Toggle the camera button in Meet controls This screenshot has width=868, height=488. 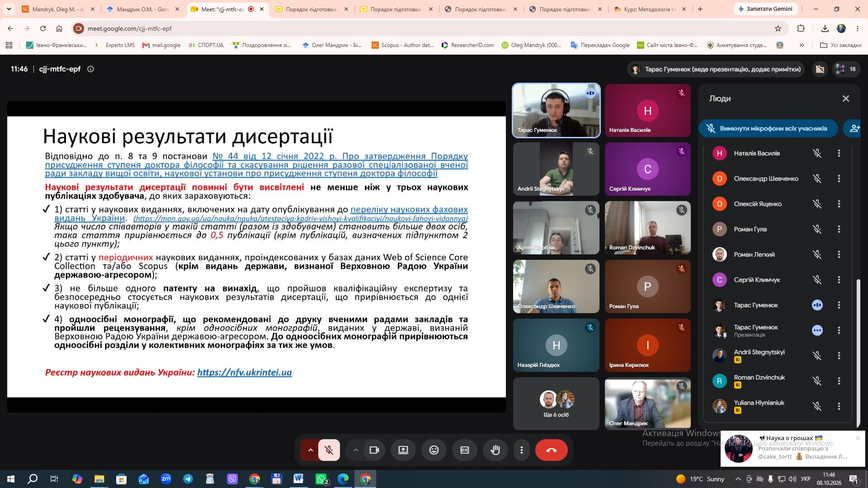coord(374,450)
